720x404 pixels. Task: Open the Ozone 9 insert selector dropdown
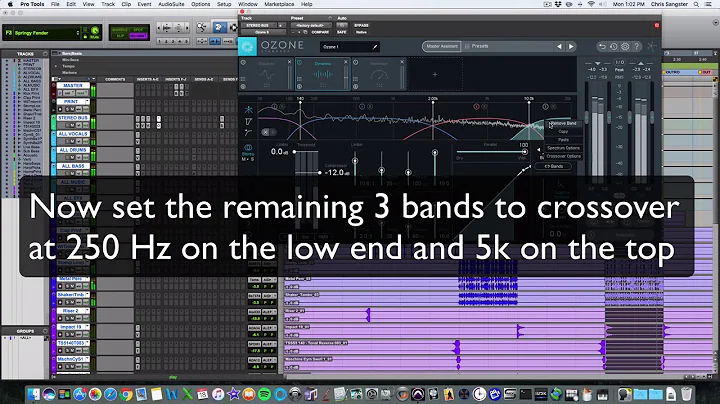click(265, 32)
